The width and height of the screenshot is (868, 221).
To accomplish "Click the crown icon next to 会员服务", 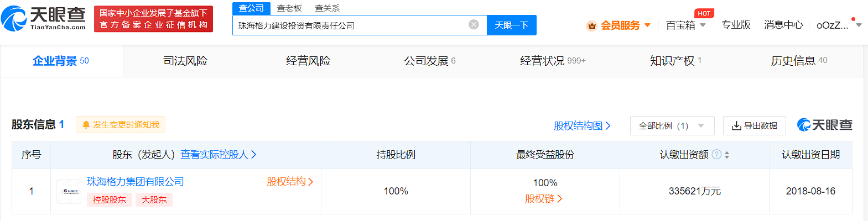I will 592,25.
